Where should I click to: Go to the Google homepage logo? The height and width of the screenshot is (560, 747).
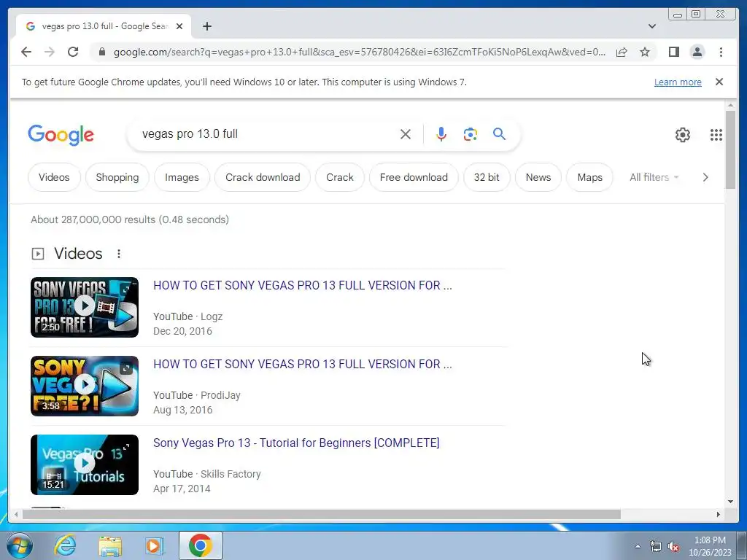61,135
